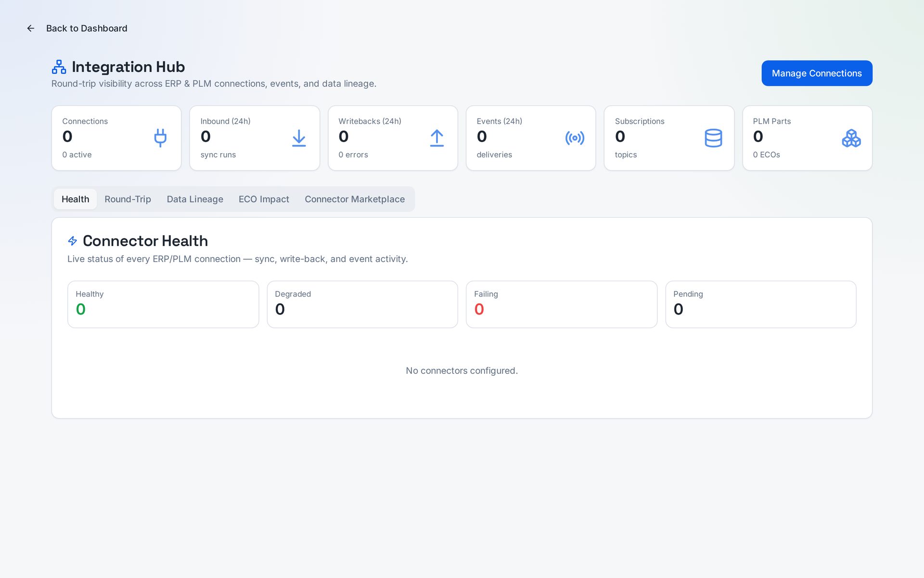Click the Inbound (24h) label

point(225,121)
